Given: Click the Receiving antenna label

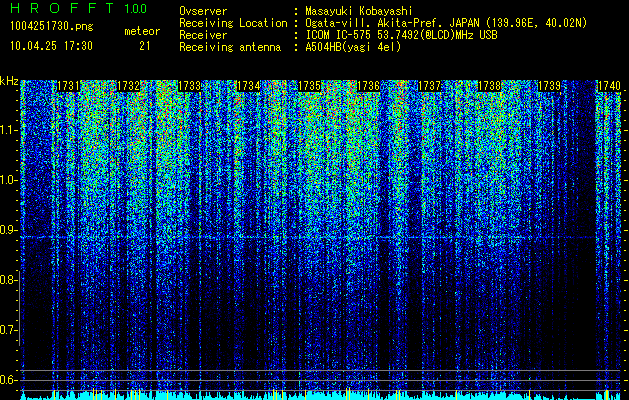Looking at the screenshot, I should (230, 47).
